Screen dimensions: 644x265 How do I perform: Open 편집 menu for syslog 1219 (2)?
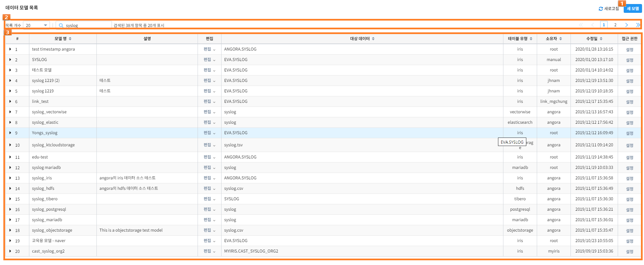point(209,81)
